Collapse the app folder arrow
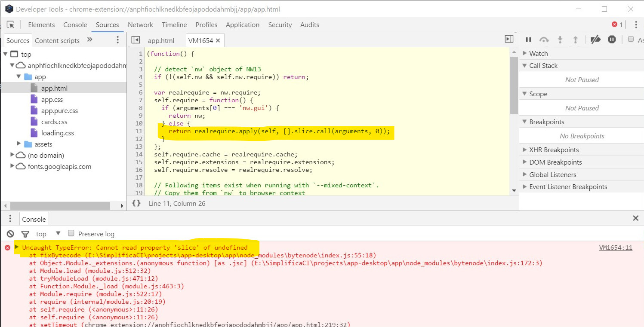 [x=18, y=76]
